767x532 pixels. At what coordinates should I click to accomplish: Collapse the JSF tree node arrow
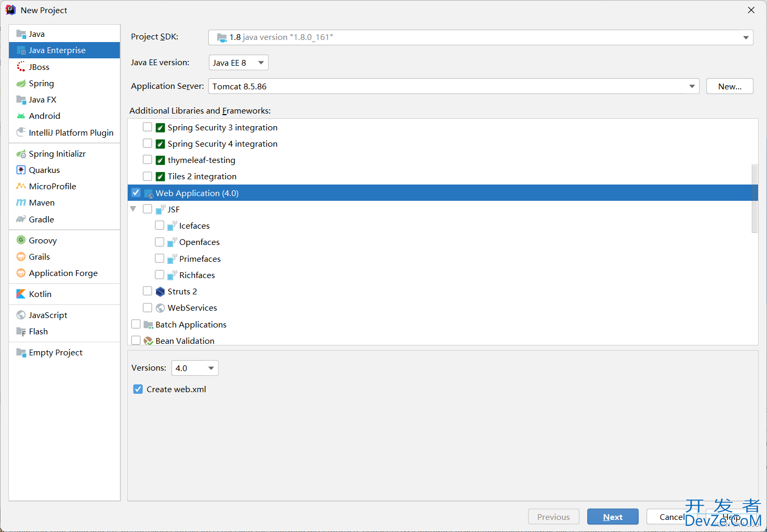pos(134,209)
